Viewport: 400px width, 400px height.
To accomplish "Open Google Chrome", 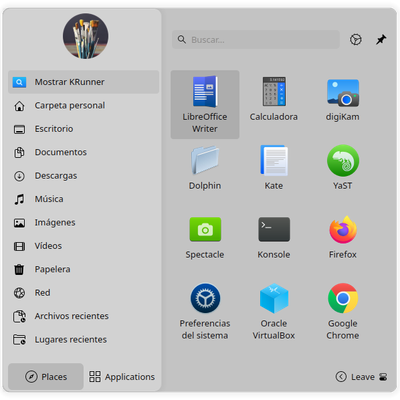I will 343,311.
